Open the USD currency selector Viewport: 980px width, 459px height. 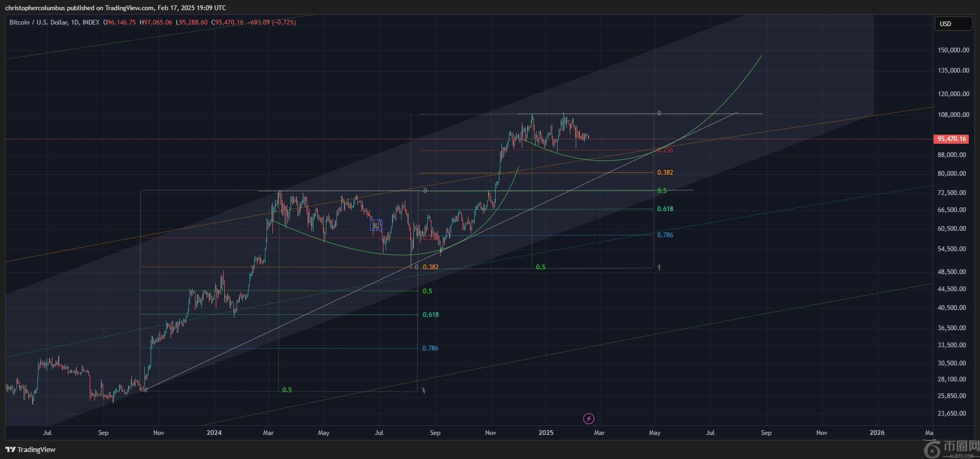[953, 24]
